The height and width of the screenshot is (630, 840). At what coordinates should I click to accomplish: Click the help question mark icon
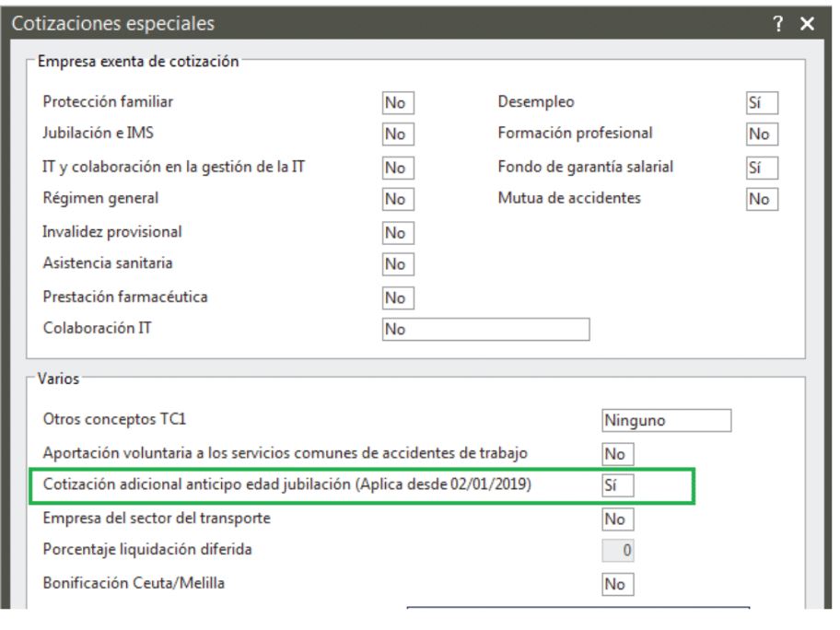point(778,23)
